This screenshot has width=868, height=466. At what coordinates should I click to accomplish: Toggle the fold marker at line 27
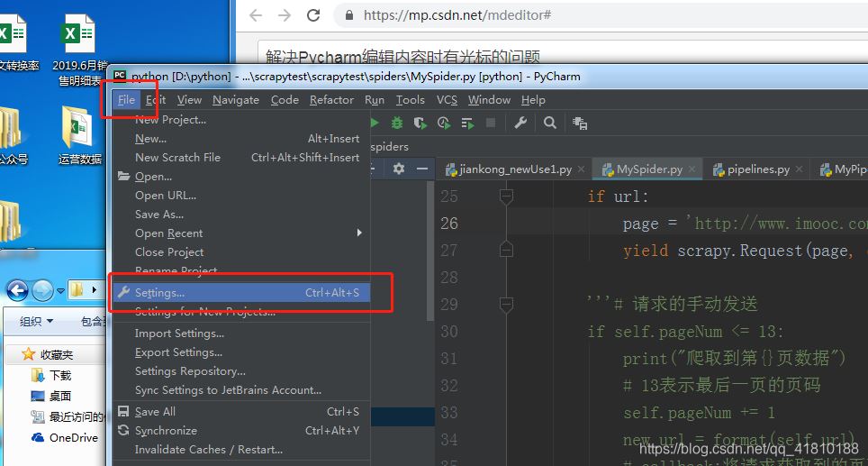click(506, 250)
